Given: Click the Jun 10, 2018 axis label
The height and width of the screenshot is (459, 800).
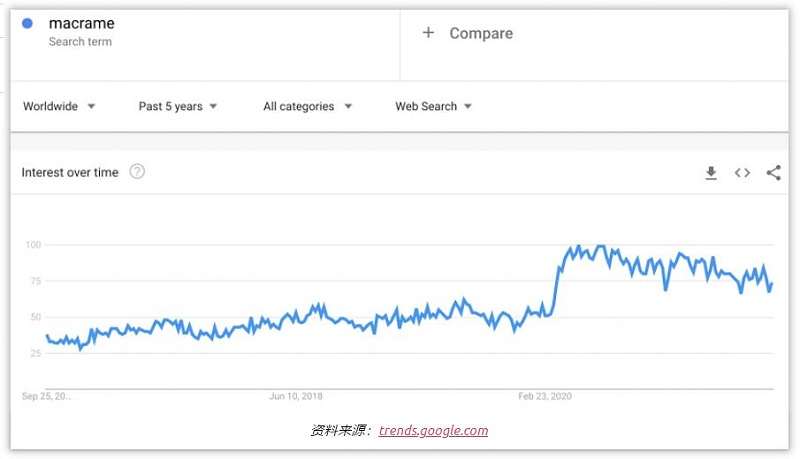Looking at the screenshot, I should (x=296, y=396).
